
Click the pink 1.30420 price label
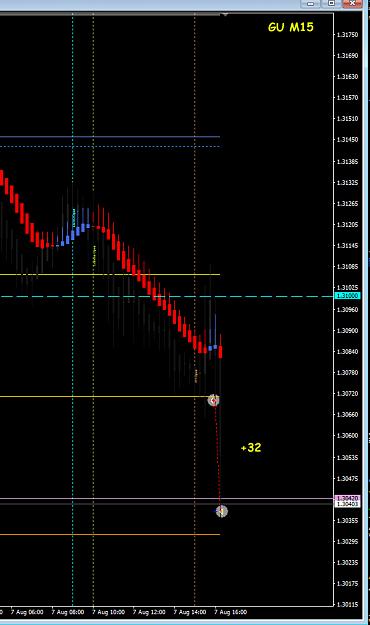click(347, 498)
